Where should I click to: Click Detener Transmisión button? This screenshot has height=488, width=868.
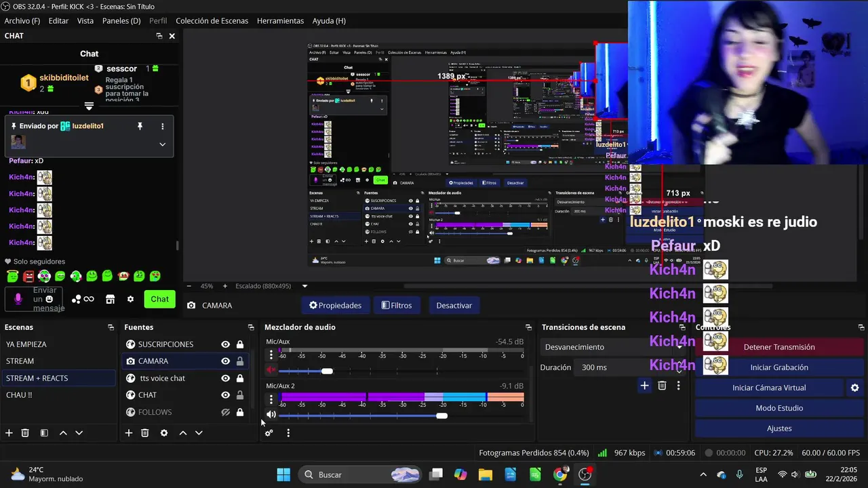click(x=779, y=347)
